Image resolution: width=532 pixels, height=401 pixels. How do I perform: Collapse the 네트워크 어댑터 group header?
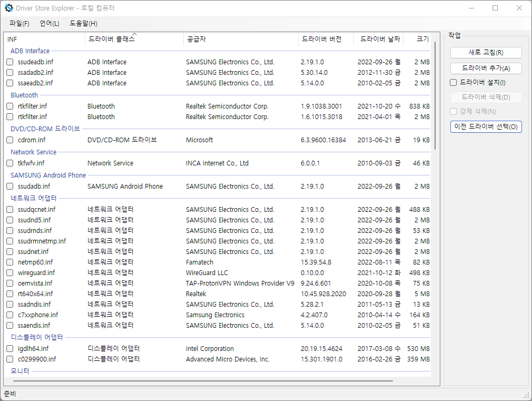33,198
